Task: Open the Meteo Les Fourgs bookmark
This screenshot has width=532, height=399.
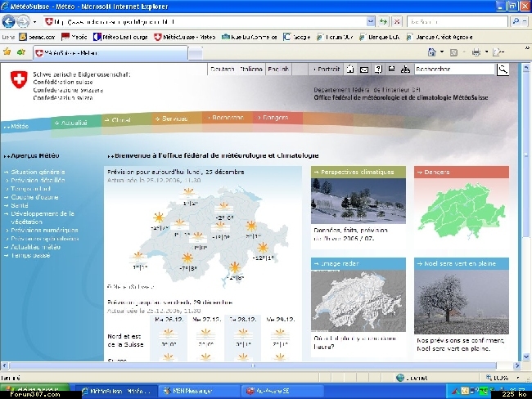Action: [120, 37]
